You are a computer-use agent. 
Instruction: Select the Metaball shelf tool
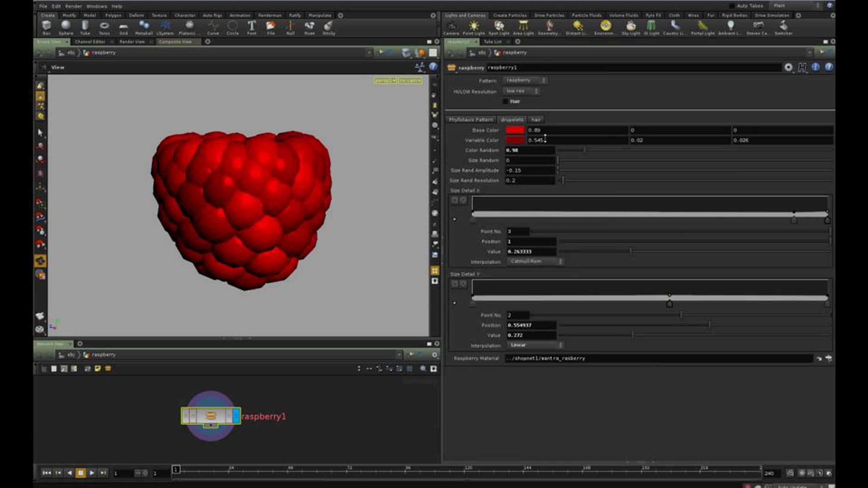coord(144,27)
